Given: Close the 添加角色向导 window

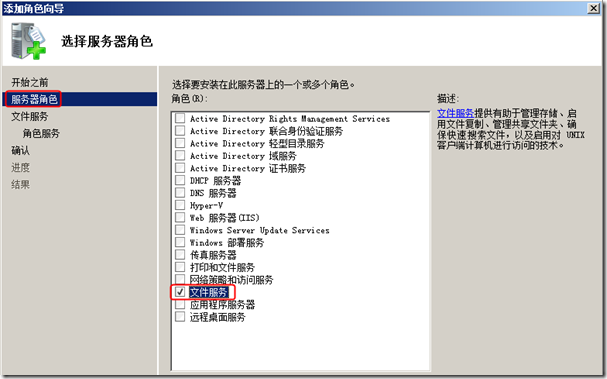Looking at the screenshot, I should click(x=593, y=8).
